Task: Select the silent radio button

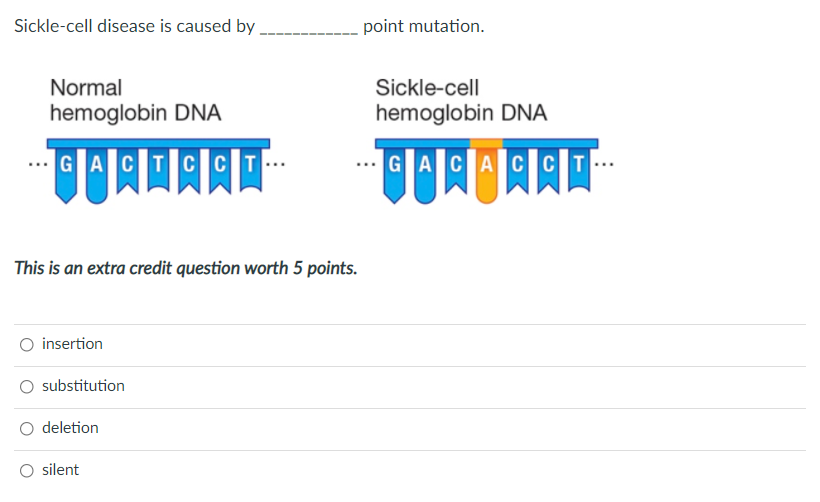Action: tap(27, 471)
